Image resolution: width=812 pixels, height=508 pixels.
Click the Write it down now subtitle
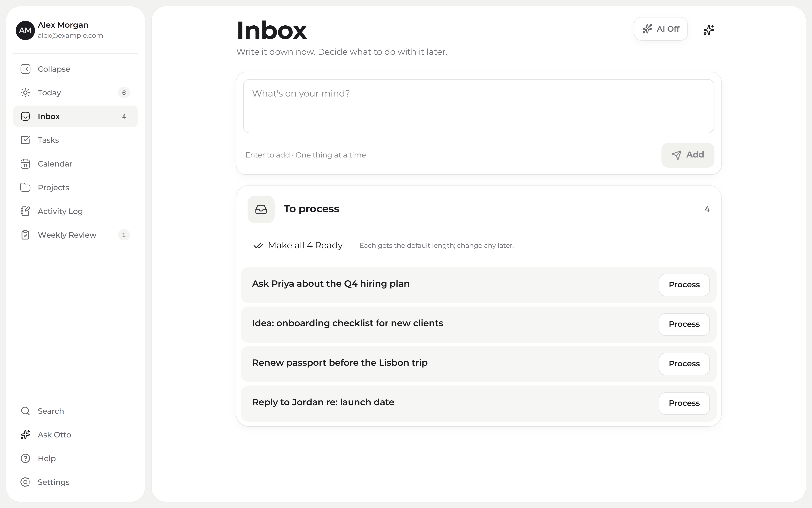tap(342, 52)
